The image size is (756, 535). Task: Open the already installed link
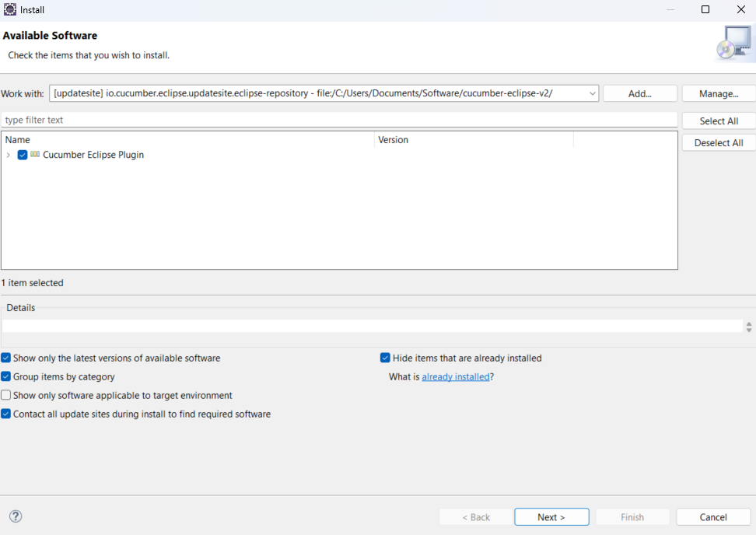[456, 376]
